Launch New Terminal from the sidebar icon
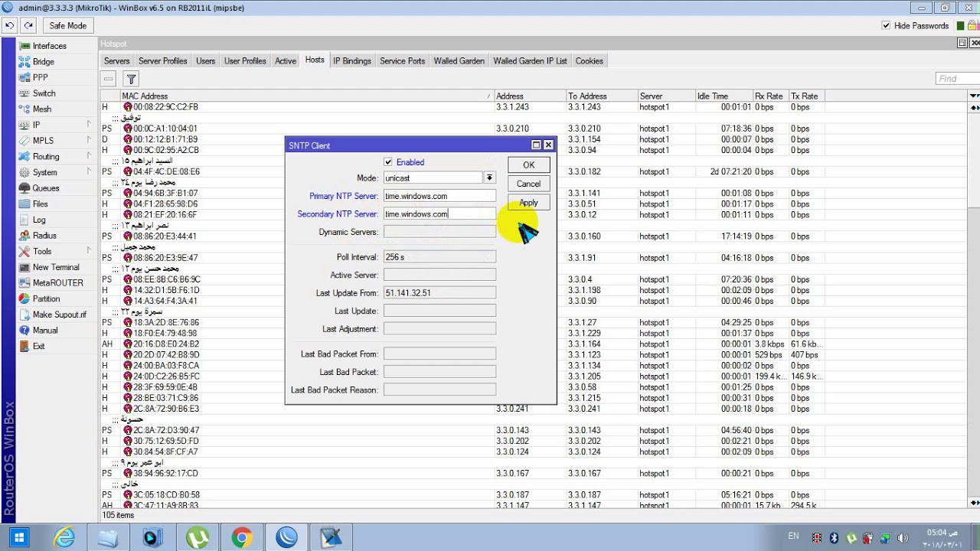Viewport: 980px width, 551px height. coord(25,267)
